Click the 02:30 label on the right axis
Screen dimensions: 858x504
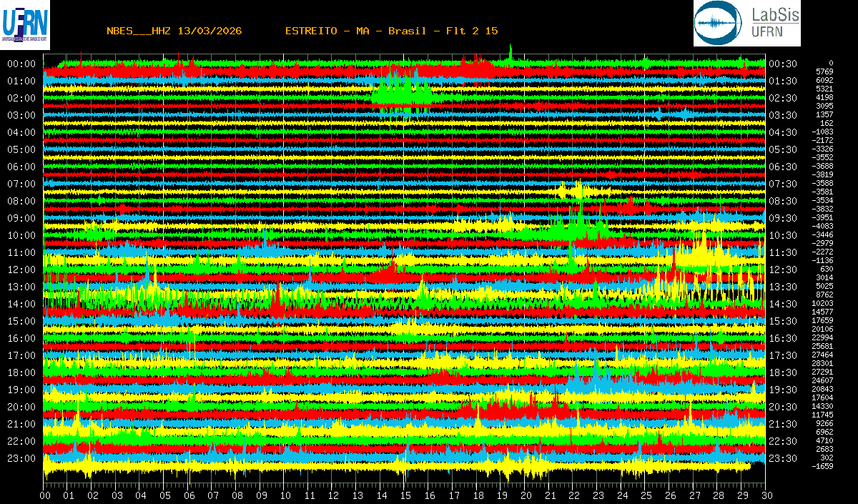point(782,98)
